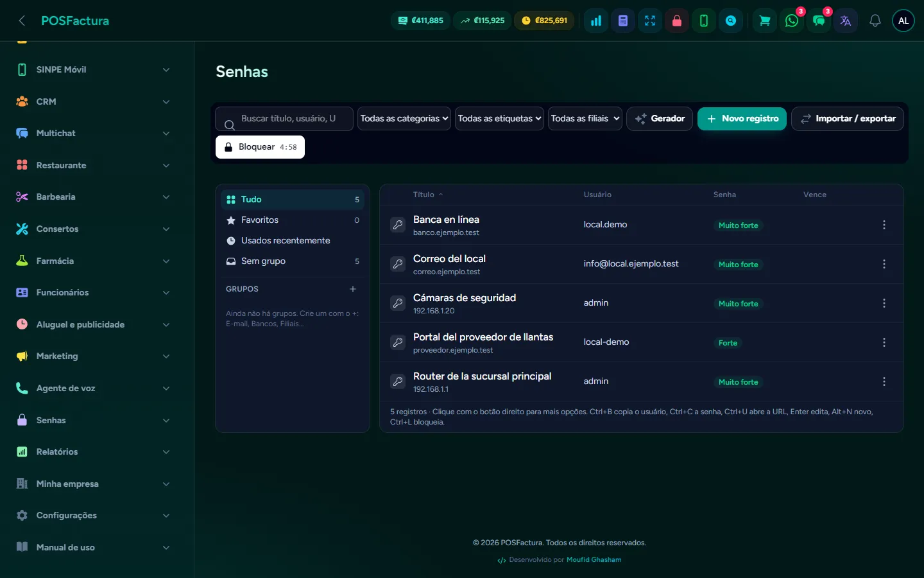924x578 pixels.
Task: Click the plus icon to add a group
Action: 353,289
